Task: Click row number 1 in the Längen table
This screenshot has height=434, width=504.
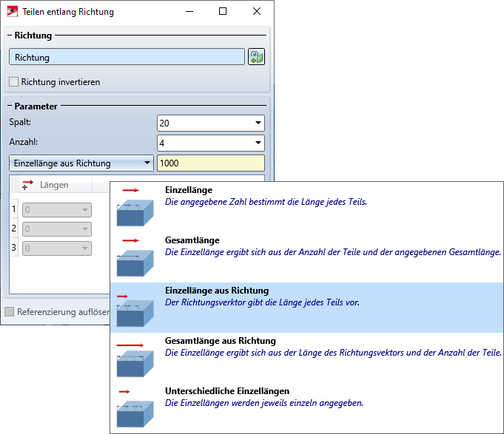Action: tap(14, 209)
